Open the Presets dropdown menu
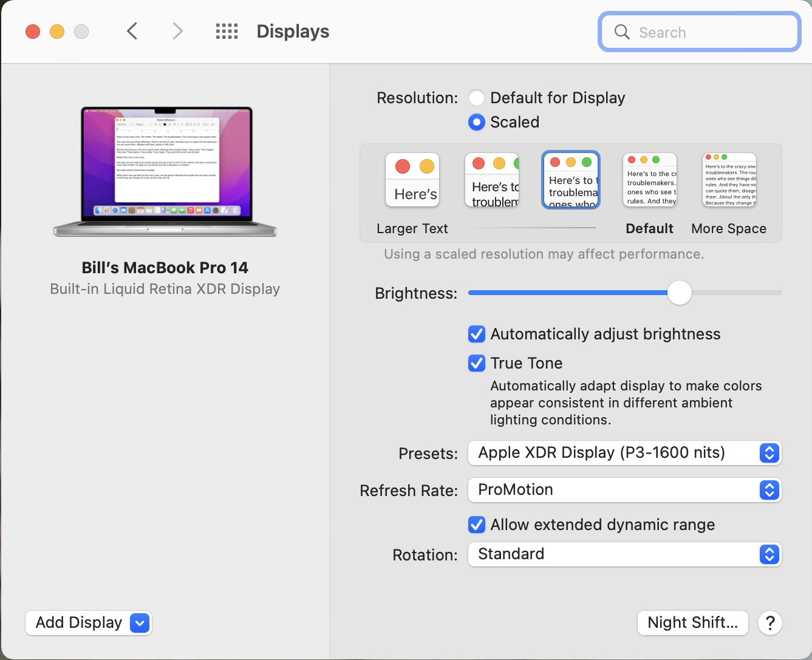 pos(624,453)
